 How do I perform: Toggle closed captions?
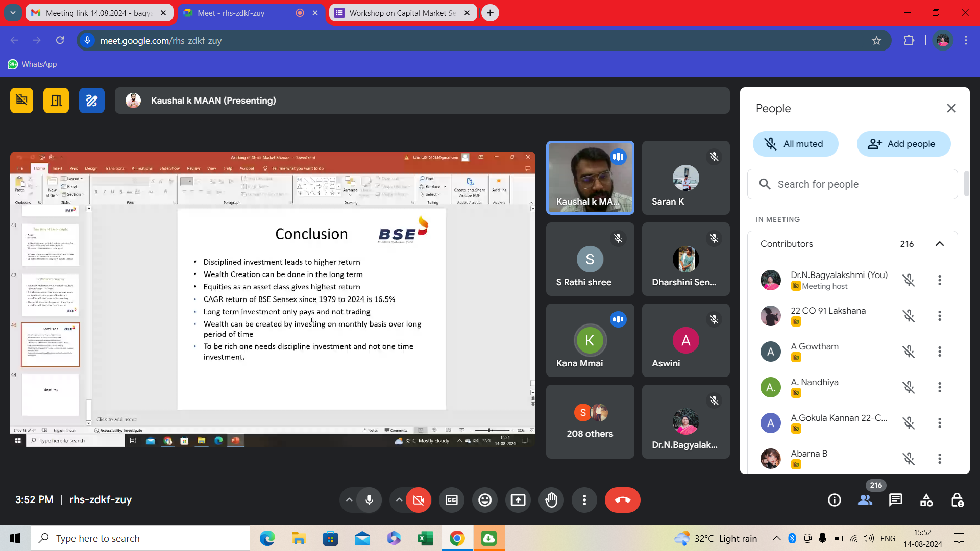(452, 500)
